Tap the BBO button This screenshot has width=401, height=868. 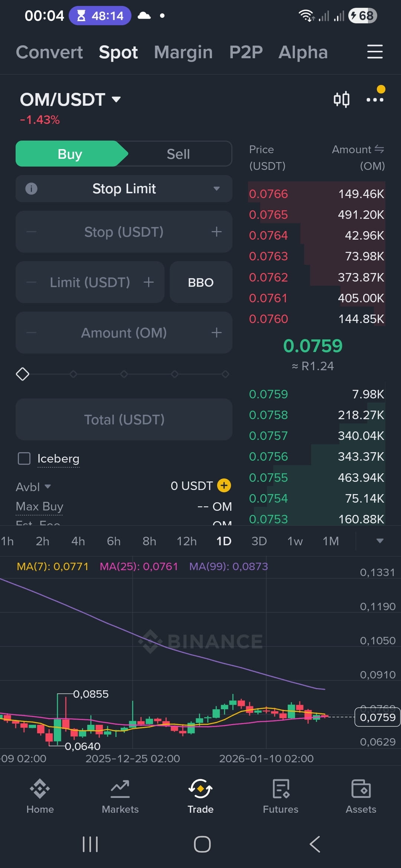tap(201, 282)
